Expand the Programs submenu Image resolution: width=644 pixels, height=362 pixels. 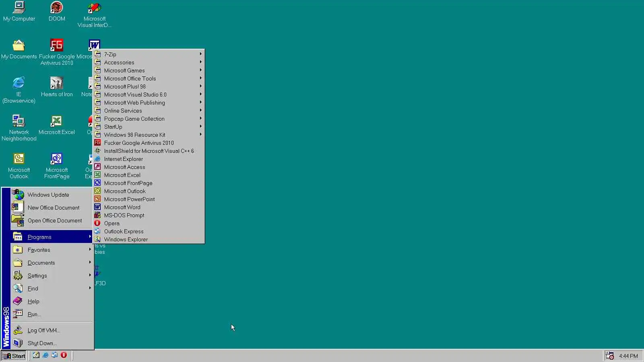[52, 237]
